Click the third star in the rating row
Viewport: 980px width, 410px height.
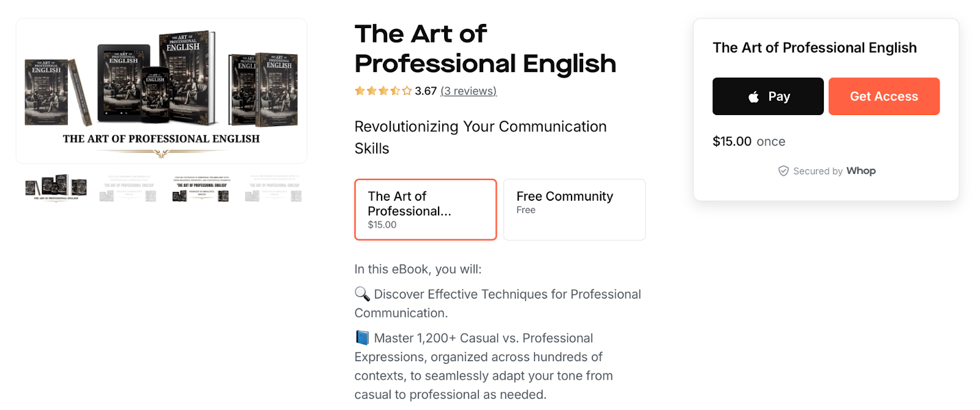click(383, 91)
